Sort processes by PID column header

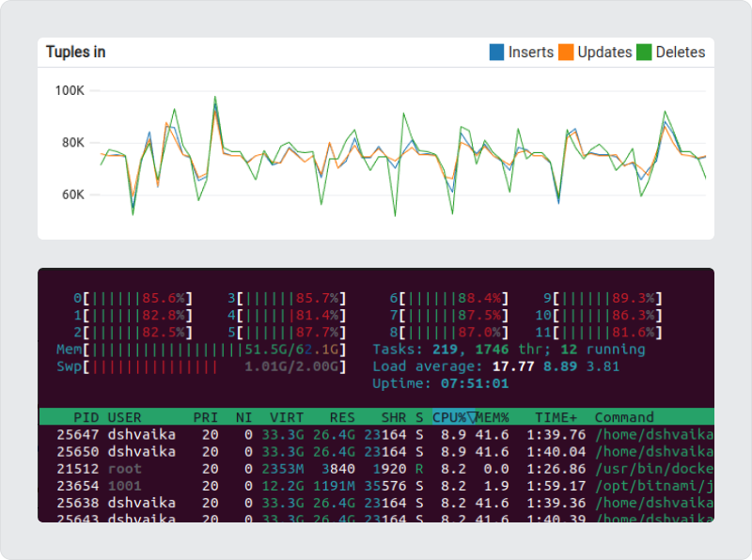(85, 417)
